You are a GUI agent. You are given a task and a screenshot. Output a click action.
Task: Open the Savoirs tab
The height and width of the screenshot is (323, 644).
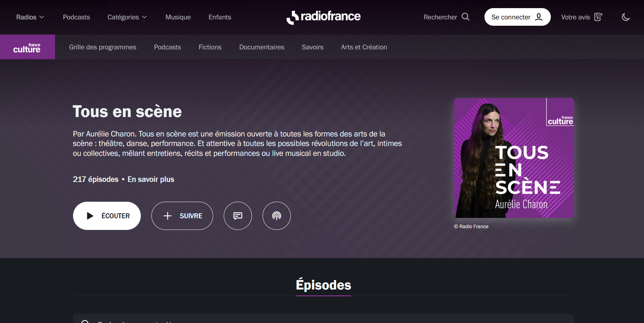pos(313,47)
